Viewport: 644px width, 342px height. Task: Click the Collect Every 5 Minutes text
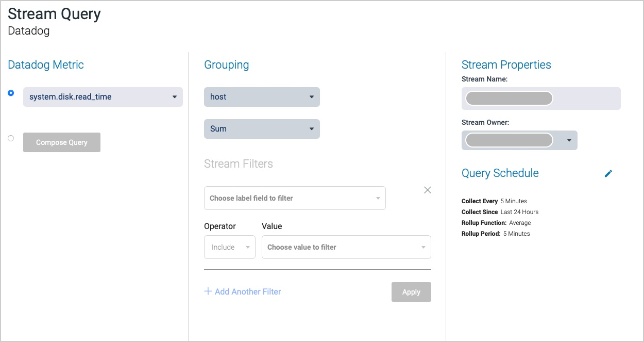pyautogui.click(x=494, y=201)
